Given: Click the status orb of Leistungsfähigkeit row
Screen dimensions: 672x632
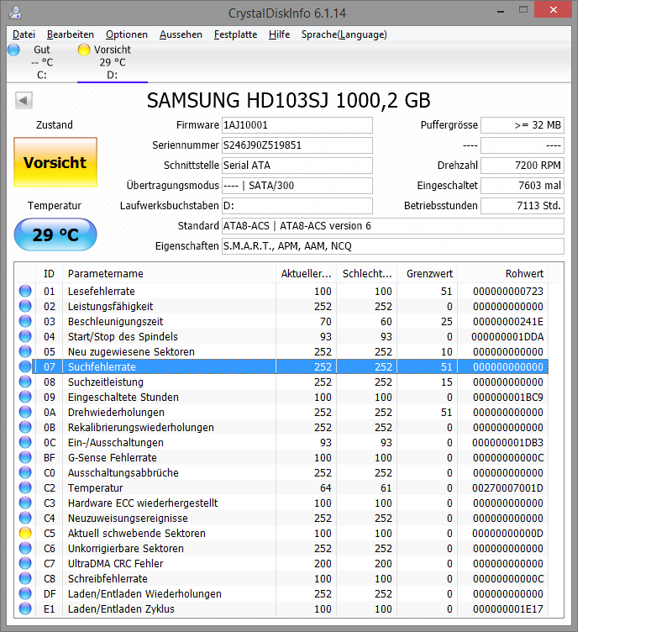Looking at the screenshot, I should pyautogui.click(x=25, y=306).
